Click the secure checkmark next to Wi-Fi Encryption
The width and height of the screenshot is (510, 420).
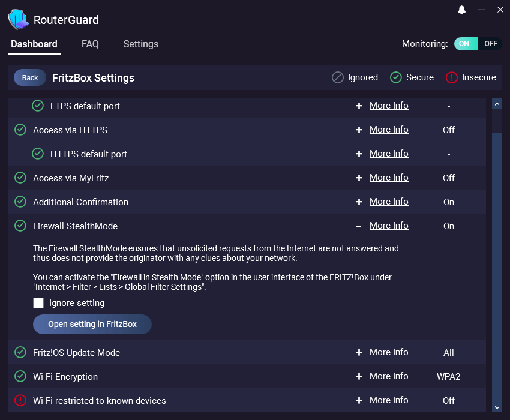pyautogui.click(x=20, y=376)
